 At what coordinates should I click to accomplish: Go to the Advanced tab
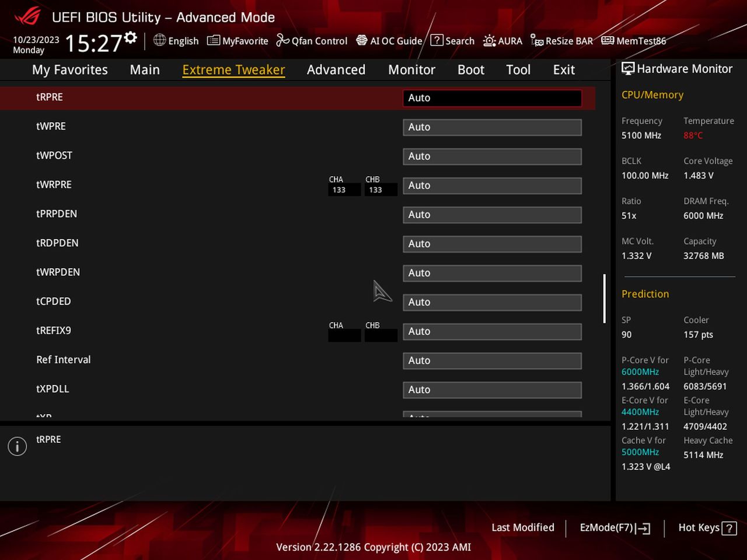pos(336,70)
